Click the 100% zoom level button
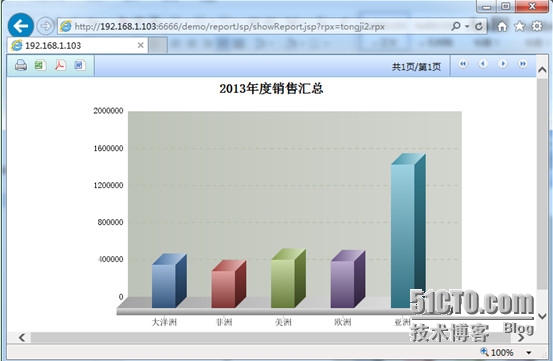 click(497, 352)
